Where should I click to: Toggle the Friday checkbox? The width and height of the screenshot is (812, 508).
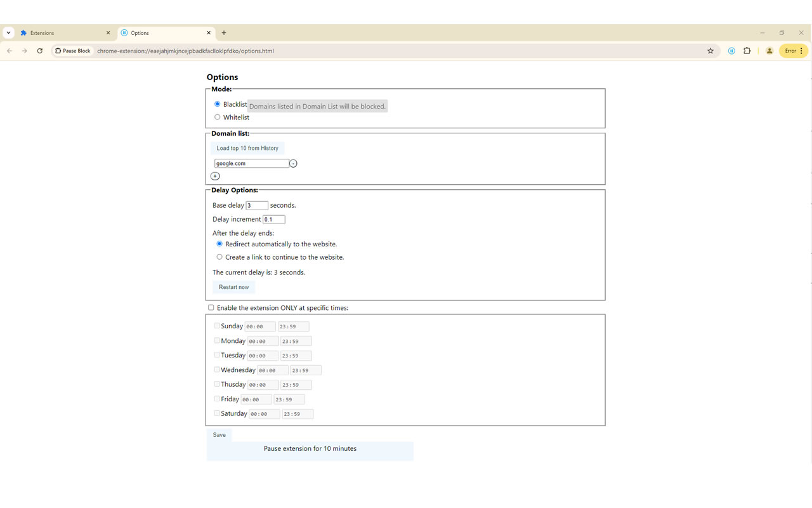click(x=217, y=399)
